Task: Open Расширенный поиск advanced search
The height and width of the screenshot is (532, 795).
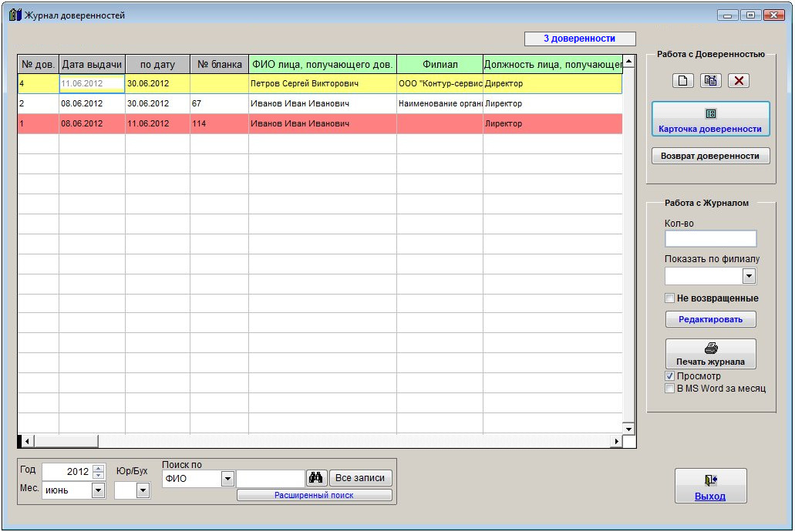Action: coord(314,495)
